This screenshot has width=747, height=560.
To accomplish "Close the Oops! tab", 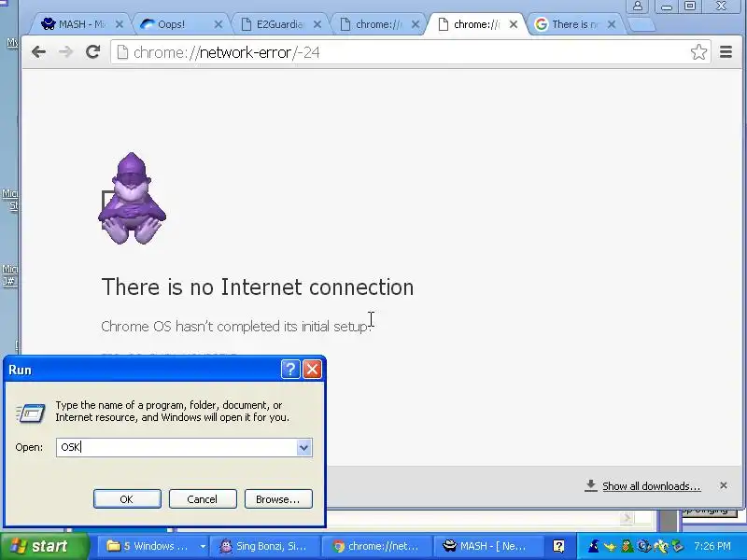I will tap(218, 24).
